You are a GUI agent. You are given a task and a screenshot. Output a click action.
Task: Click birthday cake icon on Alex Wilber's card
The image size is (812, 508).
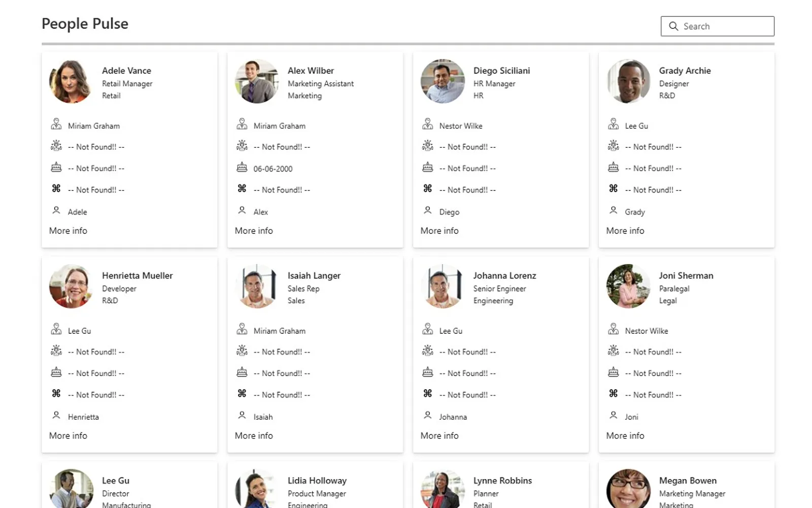[242, 167]
